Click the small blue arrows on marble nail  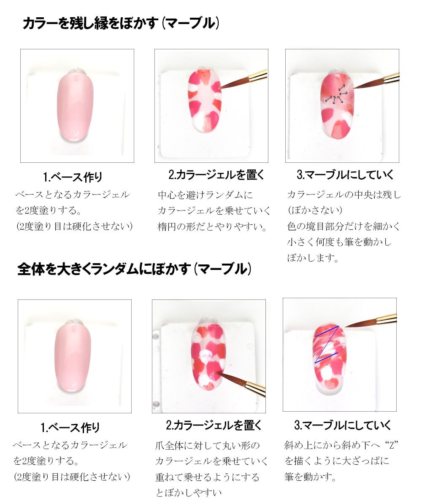coord(336,95)
